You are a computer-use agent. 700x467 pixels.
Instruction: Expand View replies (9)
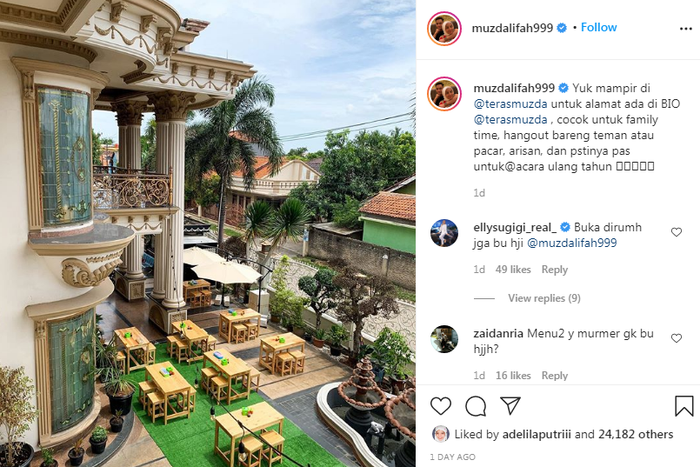pyautogui.click(x=544, y=298)
